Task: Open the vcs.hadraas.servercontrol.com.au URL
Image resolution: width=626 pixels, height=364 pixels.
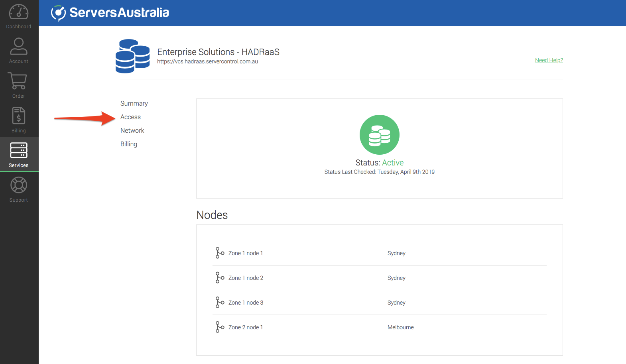Action: (207, 61)
